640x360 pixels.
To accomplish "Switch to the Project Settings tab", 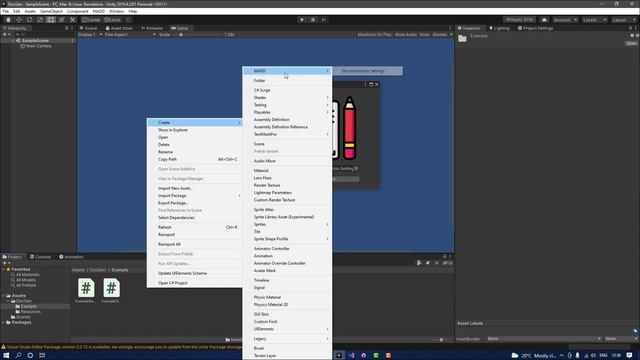I will (x=535, y=28).
